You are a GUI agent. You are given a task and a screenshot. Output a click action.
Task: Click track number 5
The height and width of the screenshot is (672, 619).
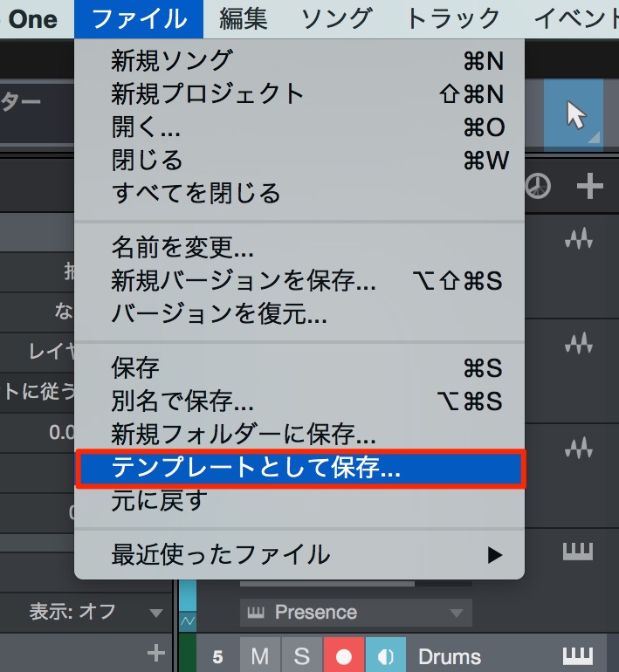(217, 656)
